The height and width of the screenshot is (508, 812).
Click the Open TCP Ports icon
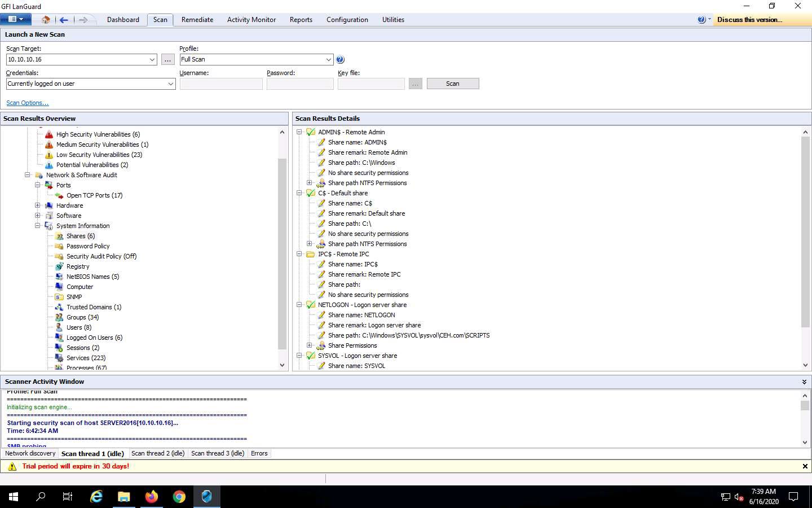click(x=59, y=195)
